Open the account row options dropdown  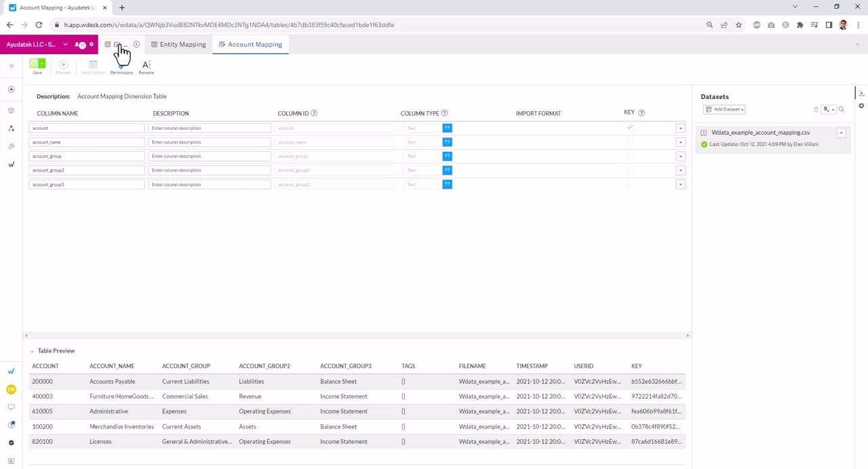tap(680, 128)
